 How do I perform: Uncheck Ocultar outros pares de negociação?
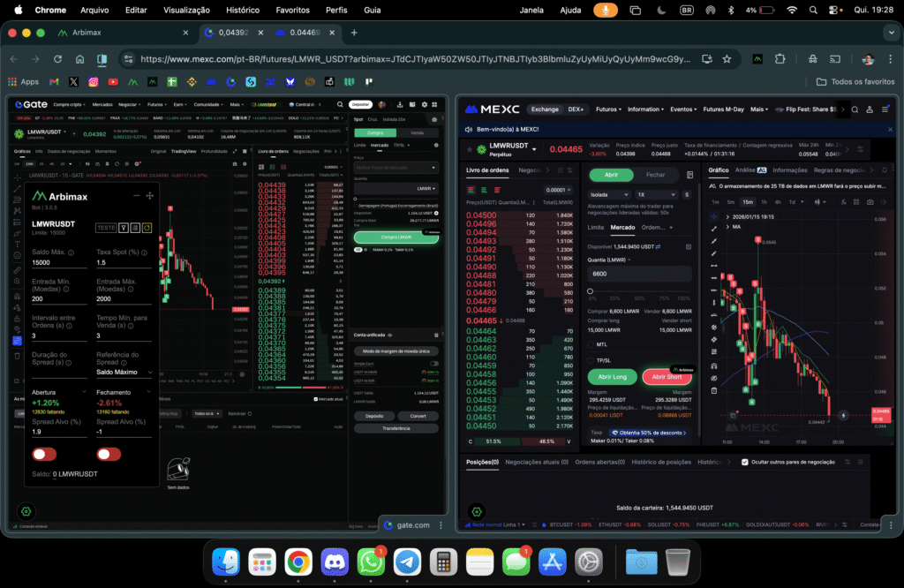click(x=745, y=462)
